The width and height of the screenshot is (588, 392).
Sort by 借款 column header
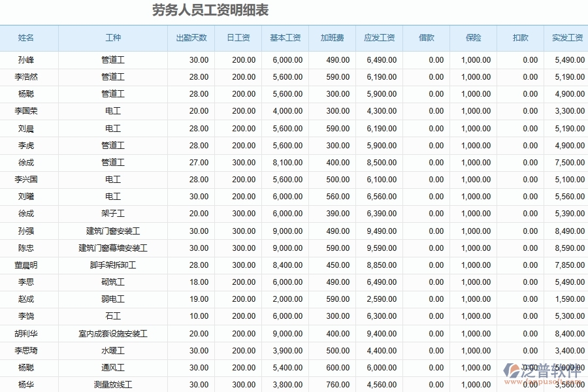[x=425, y=38]
